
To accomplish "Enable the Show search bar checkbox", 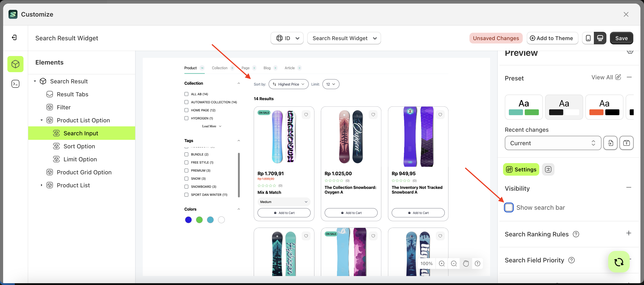I will [509, 207].
